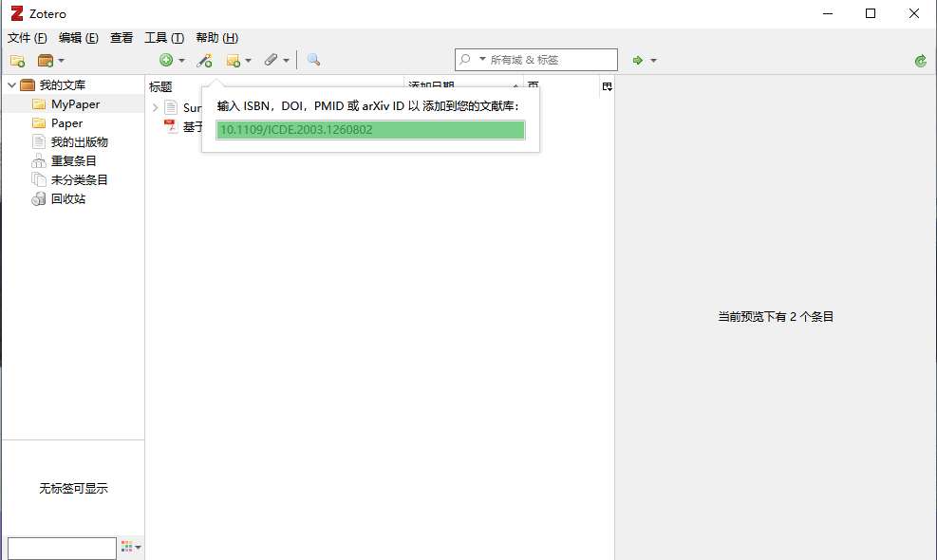937x560 pixels.
Task: Expand the Sur... item row arrow
Action: (x=156, y=107)
